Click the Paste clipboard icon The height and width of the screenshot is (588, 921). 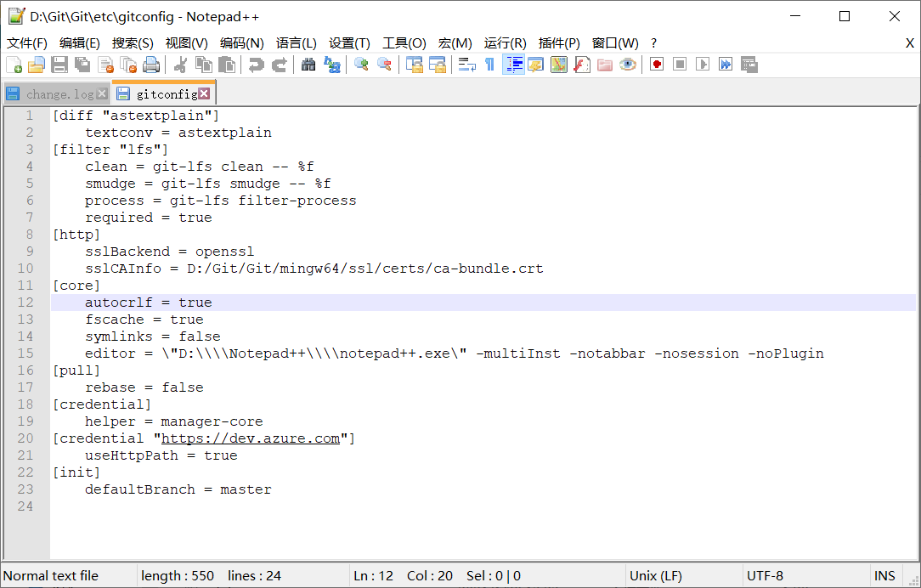click(x=226, y=65)
